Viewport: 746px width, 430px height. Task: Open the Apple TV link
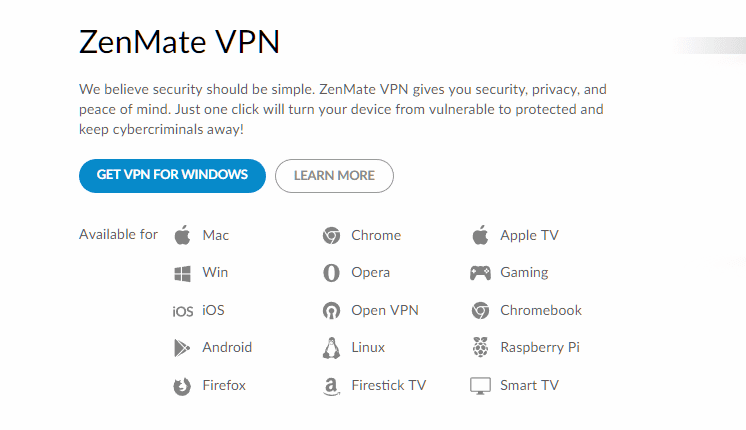coord(529,235)
